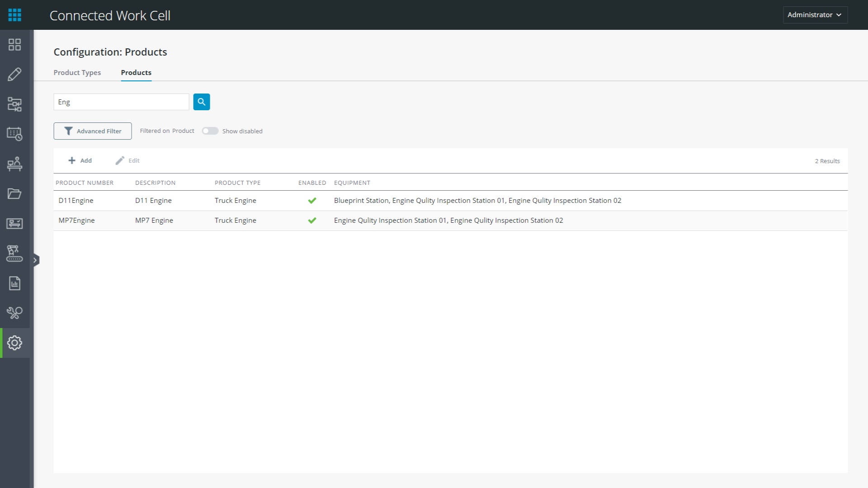Image resolution: width=868 pixels, height=488 pixels.
Task: Switch to the Product Types tab
Action: (x=77, y=73)
